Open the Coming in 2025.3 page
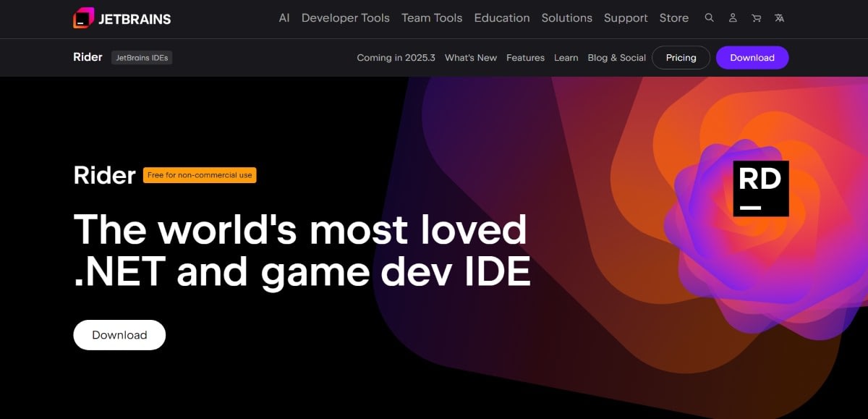The image size is (868, 419). pos(396,58)
